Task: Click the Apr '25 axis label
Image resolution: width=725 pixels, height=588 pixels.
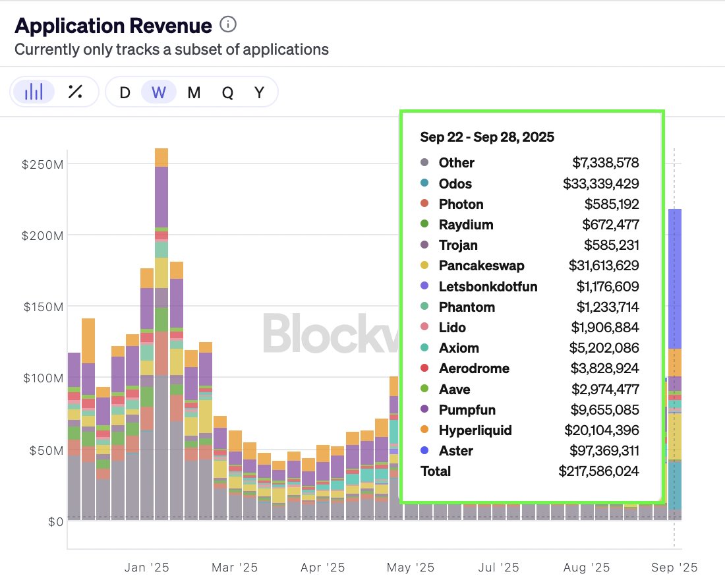Action: coord(323,567)
